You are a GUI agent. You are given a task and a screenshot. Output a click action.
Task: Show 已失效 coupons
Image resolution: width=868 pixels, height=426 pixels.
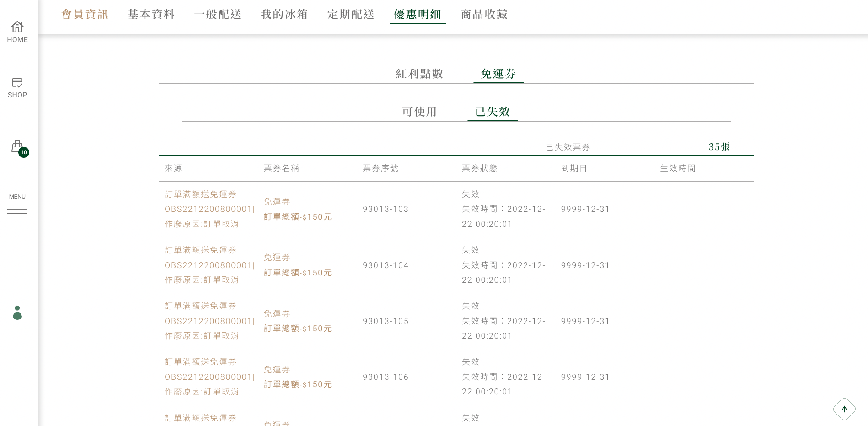493,112
